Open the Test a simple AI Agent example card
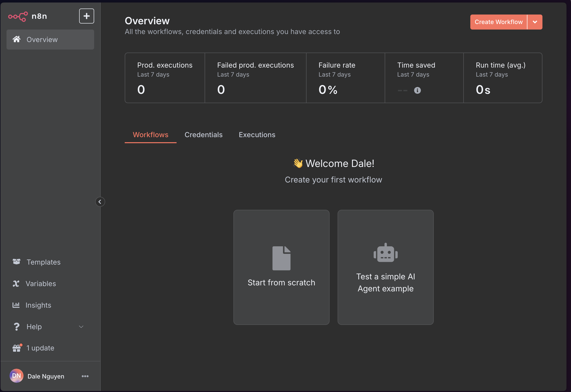Viewport: 571px width, 392px height. [385, 267]
